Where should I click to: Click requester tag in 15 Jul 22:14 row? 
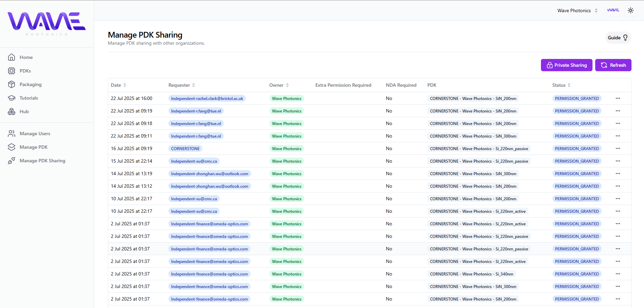(194, 161)
